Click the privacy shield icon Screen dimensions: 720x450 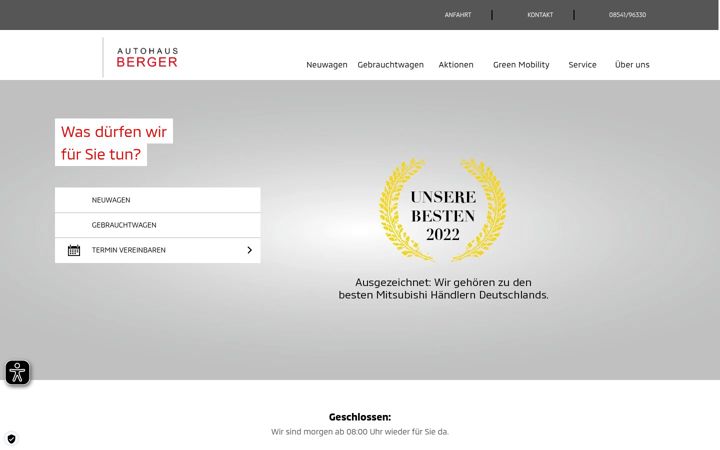[11, 439]
